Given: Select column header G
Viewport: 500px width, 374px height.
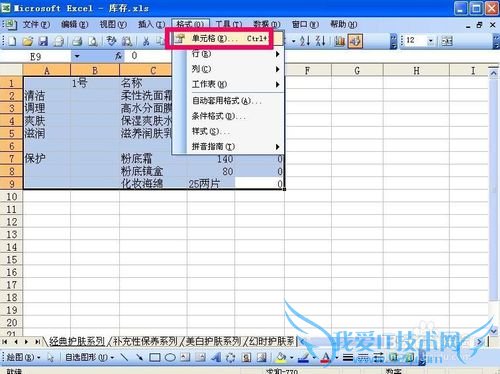Looking at the screenshot, I should [357, 71].
